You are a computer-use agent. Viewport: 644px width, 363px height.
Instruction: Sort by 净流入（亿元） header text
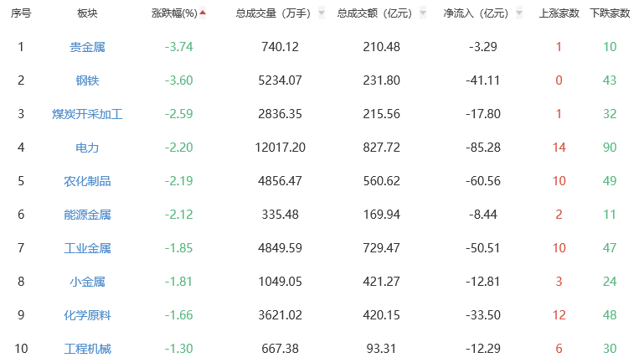click(476, 14)
